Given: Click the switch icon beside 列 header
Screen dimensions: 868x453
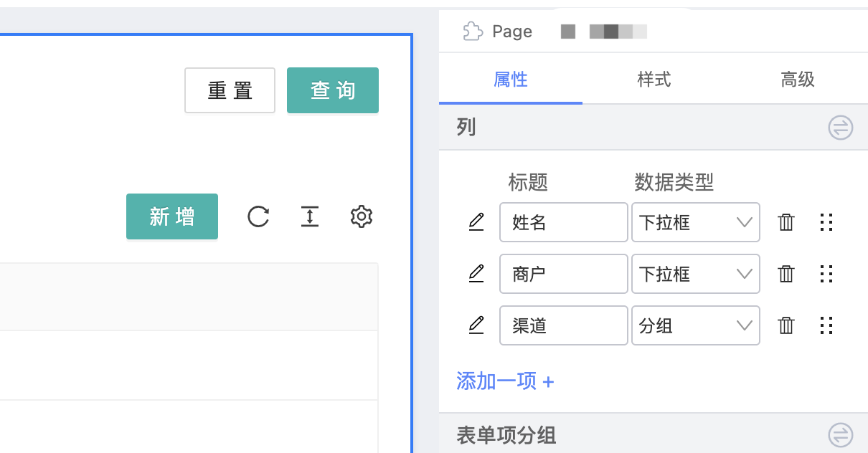Looking at the screenshot, I should click(841, 128).
